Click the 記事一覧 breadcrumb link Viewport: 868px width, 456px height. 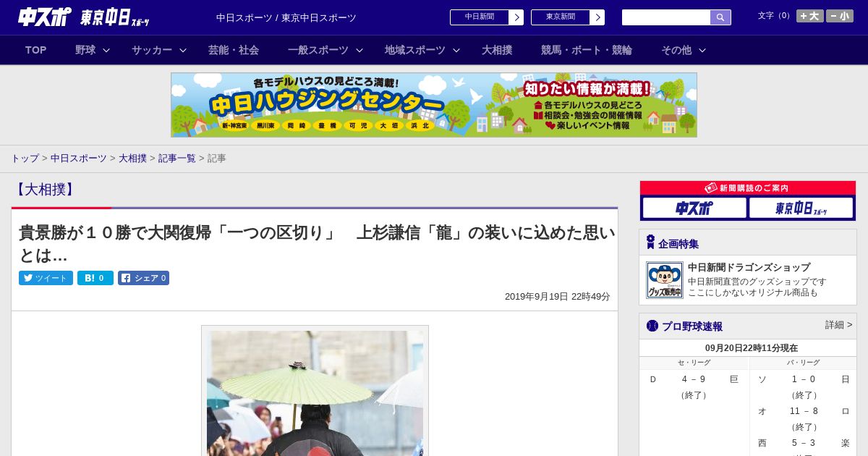click(x=177, y=158)
